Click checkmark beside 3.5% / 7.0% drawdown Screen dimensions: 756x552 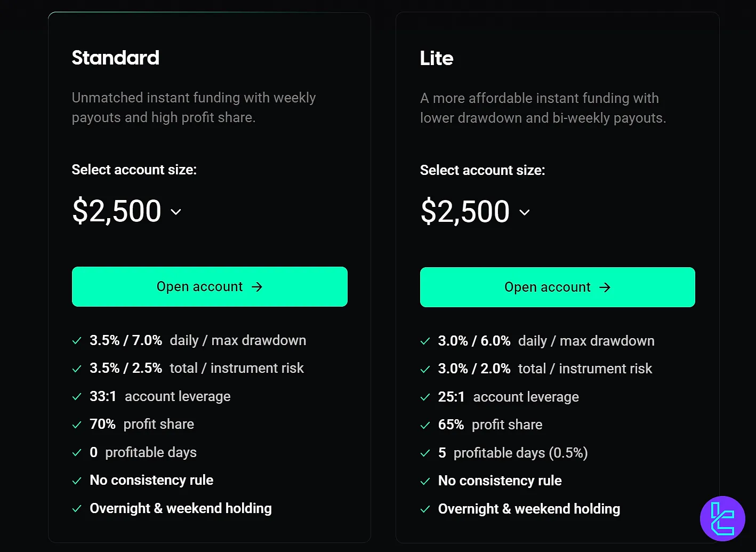(x=77, y=341)
